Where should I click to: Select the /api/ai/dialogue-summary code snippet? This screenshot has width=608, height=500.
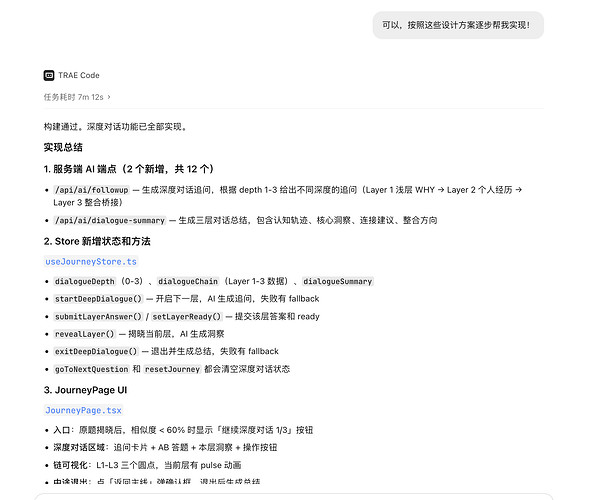[x=110, y=220]
